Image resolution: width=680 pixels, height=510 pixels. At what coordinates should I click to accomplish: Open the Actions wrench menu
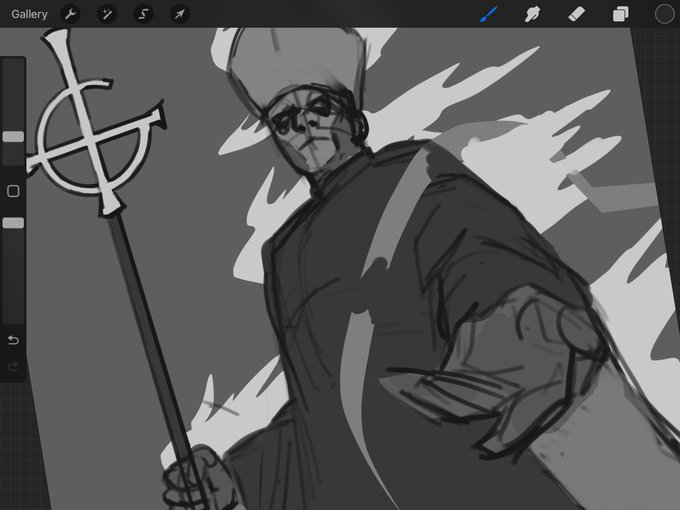tap(70, 14)
